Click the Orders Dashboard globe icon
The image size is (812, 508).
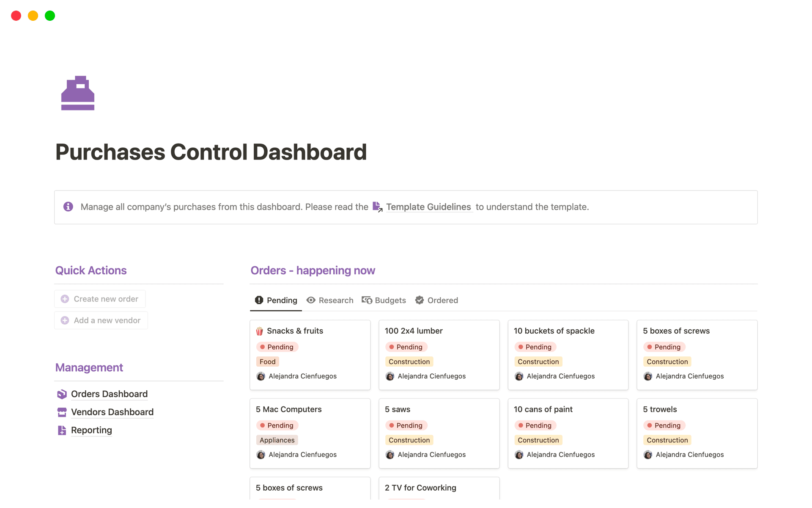pos(62,394)
